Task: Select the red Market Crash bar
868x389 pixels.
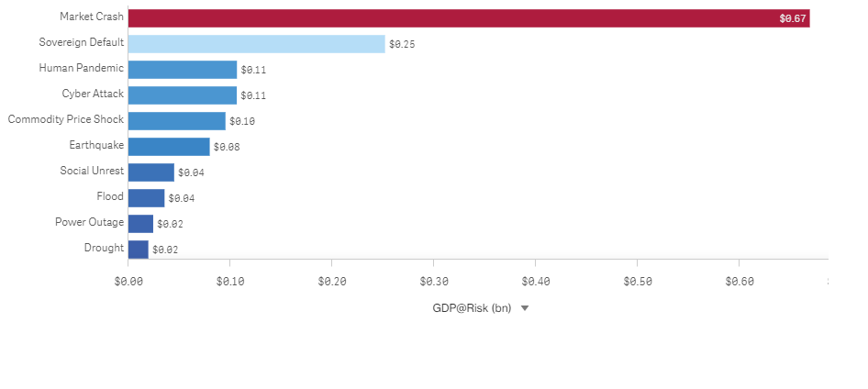Action: pos(468,17)
